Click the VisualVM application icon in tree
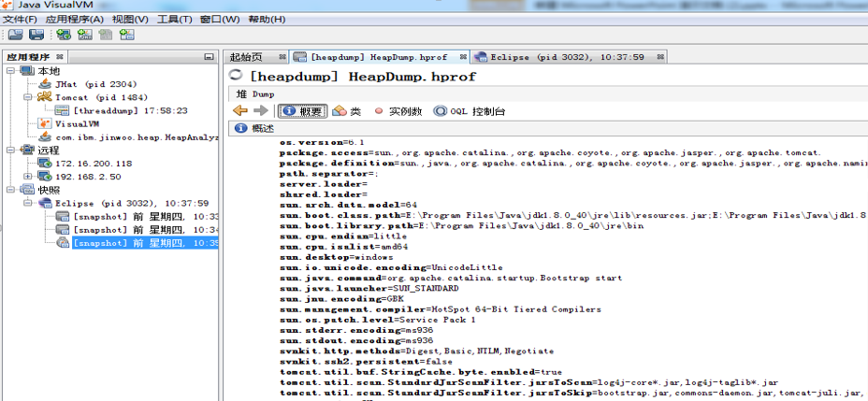Viewport: 868px width, 401px height. click(46, 124)
